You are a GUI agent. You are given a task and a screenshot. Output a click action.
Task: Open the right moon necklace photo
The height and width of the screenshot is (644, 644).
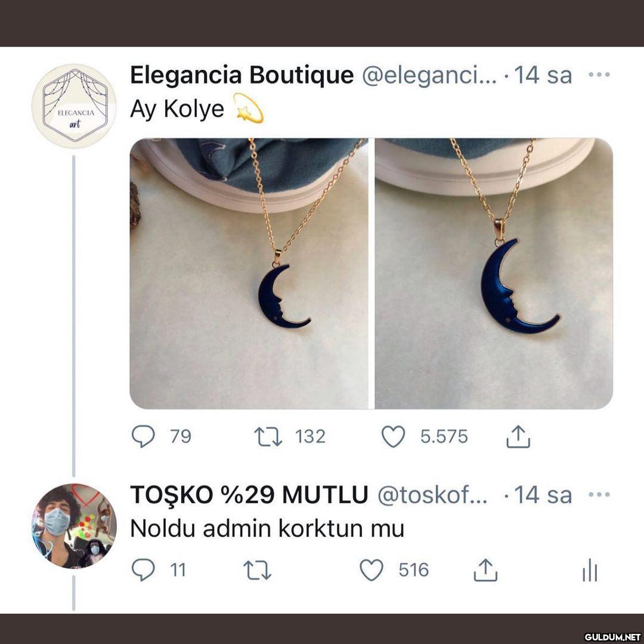[x=494, y=273]
